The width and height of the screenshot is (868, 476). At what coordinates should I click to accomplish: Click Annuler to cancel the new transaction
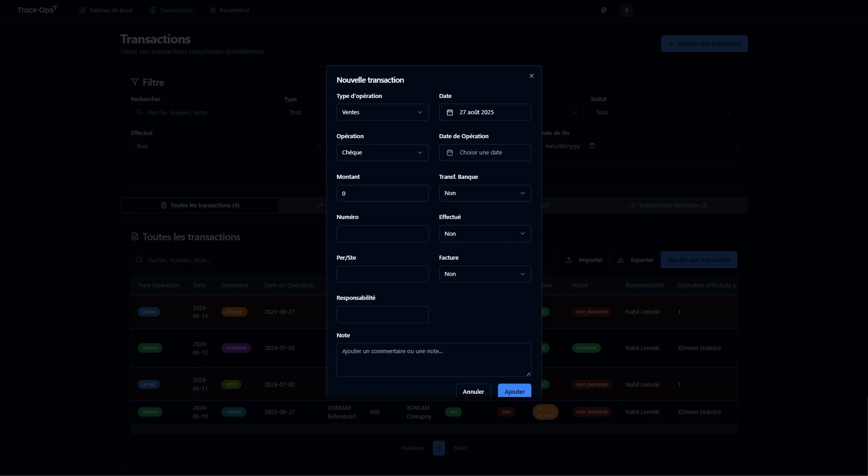[473, 391]
